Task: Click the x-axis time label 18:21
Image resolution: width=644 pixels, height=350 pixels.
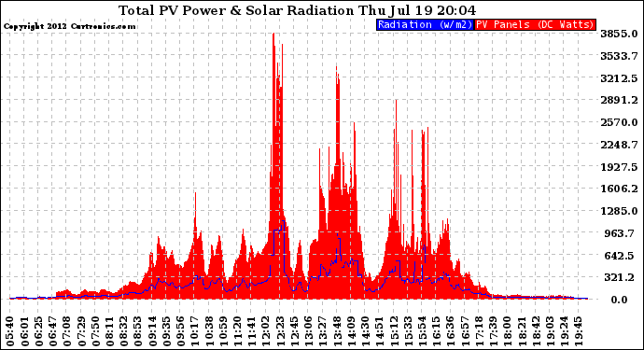Action: click(x=522, y=331)
